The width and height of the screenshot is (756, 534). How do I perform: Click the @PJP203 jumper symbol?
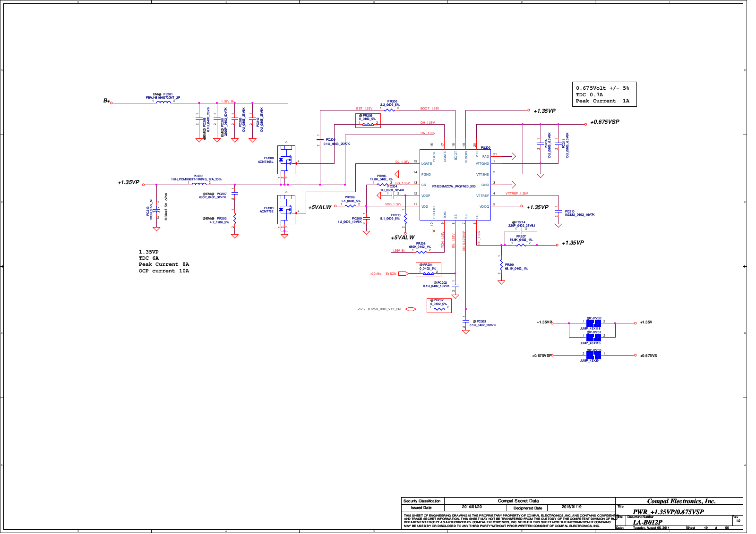pyautogui.click(x=593, y=355)
